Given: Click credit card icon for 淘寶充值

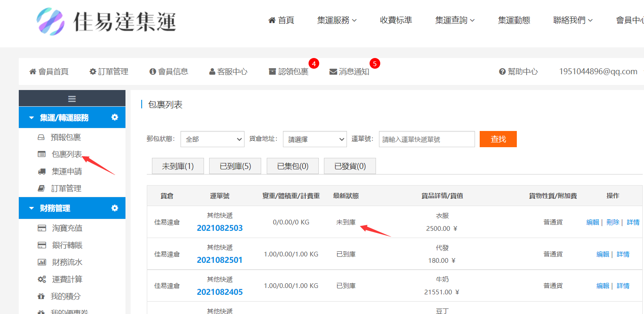Looking at the screenshot, I should point(42,228).
